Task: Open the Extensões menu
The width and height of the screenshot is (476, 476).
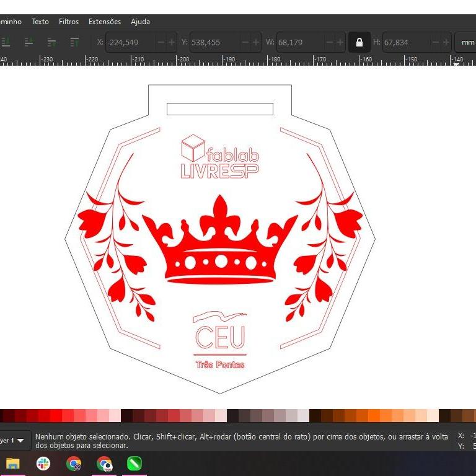Action: click(x=105, y=22)
